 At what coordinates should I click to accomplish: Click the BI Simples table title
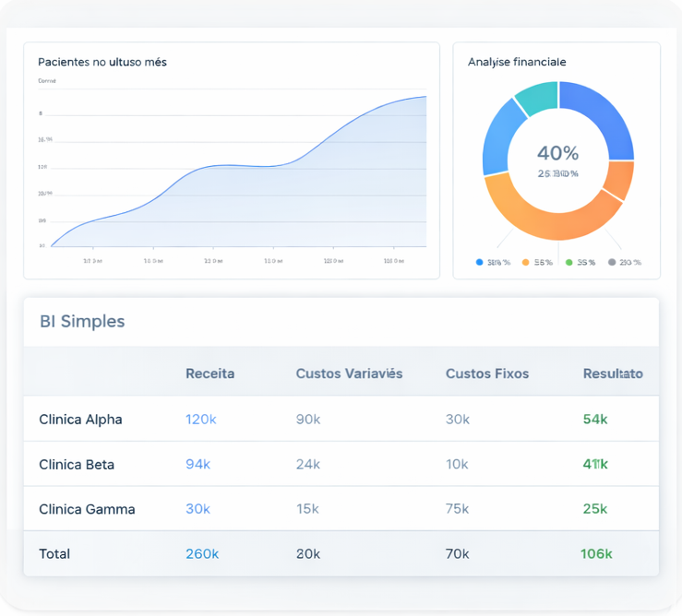(82, 322)
